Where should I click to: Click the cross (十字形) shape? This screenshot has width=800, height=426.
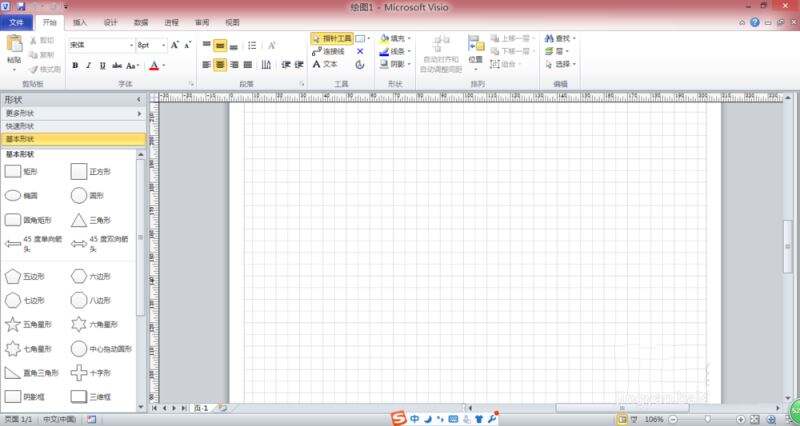tap(78, 373)
